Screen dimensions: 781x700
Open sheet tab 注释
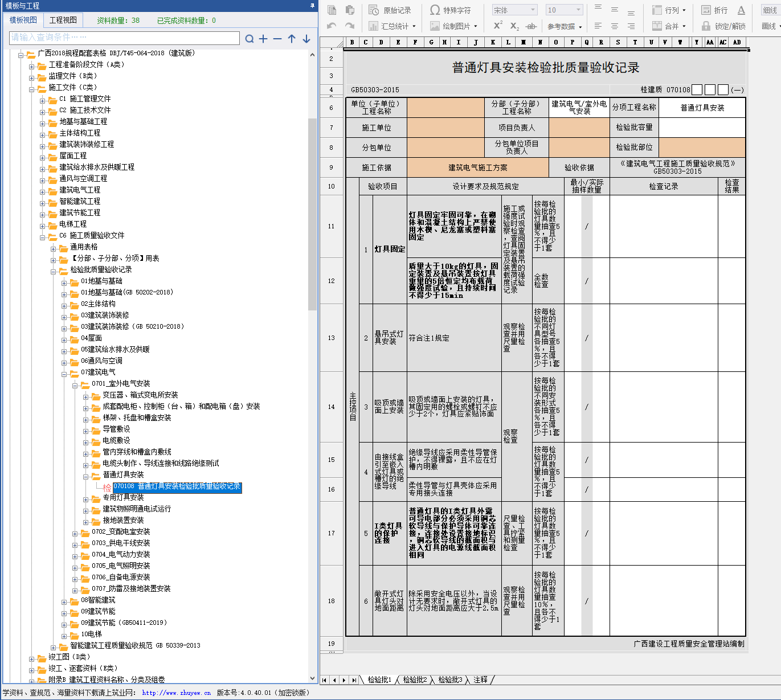[x=480, y=679]
